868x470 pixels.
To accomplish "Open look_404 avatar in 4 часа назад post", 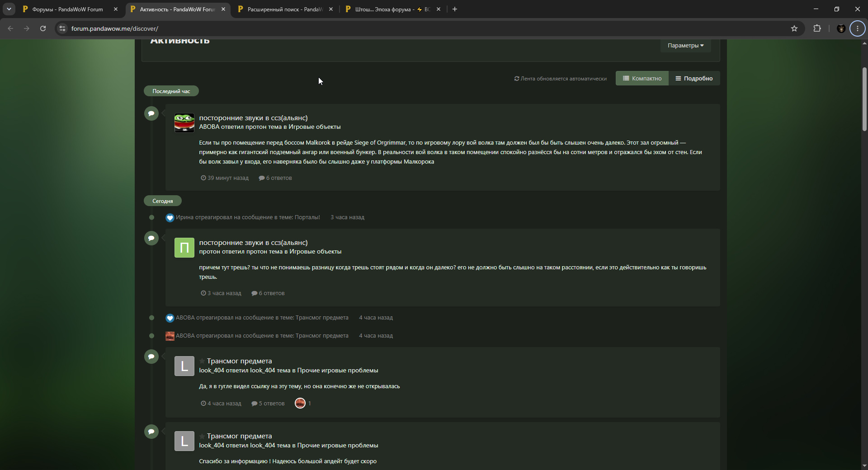I will (x=184, y=366).
